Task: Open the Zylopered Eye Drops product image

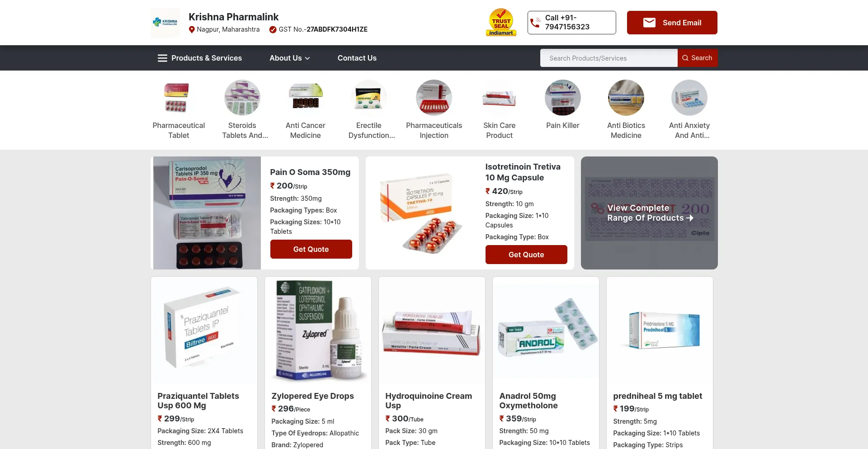Action: coord(318,330)
